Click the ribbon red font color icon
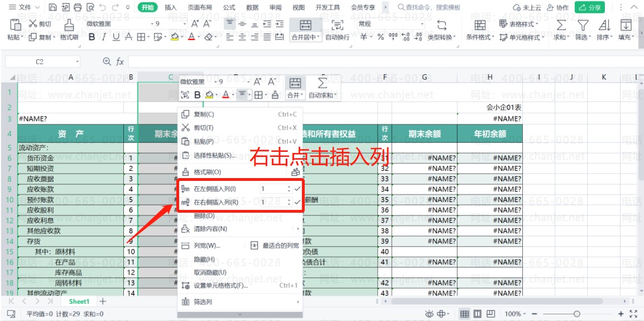The height and width of the screenshot is (321, 644). 191,37
